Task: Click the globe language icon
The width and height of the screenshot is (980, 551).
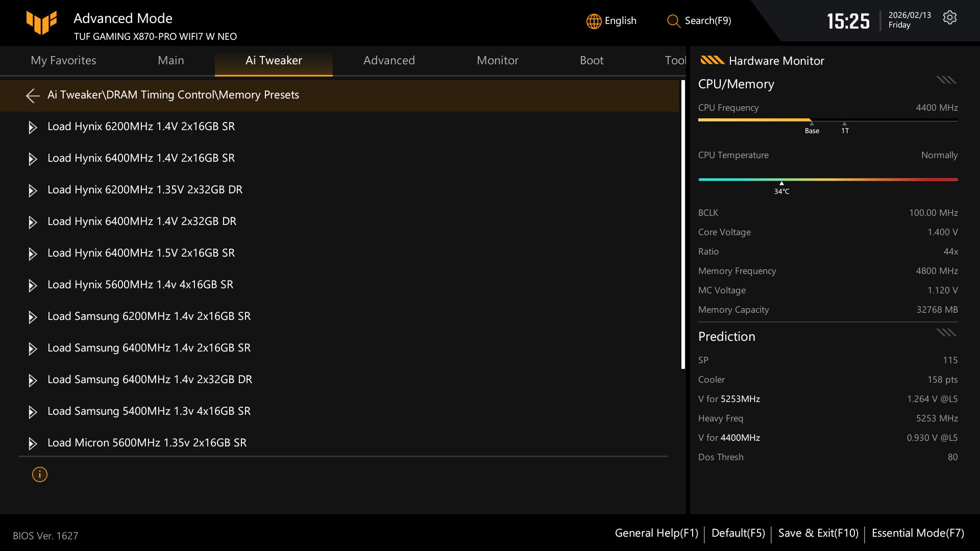Action: click(x=594, y=21)
